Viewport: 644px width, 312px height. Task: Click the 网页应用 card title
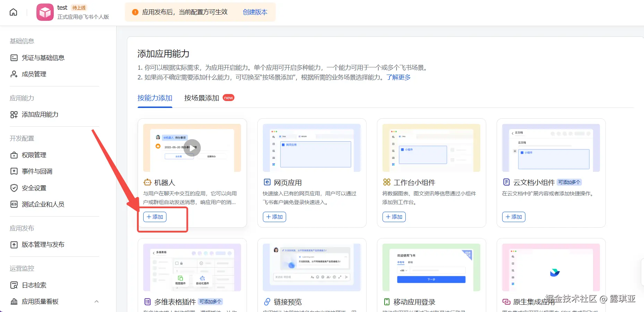click(x=288, y=183)
